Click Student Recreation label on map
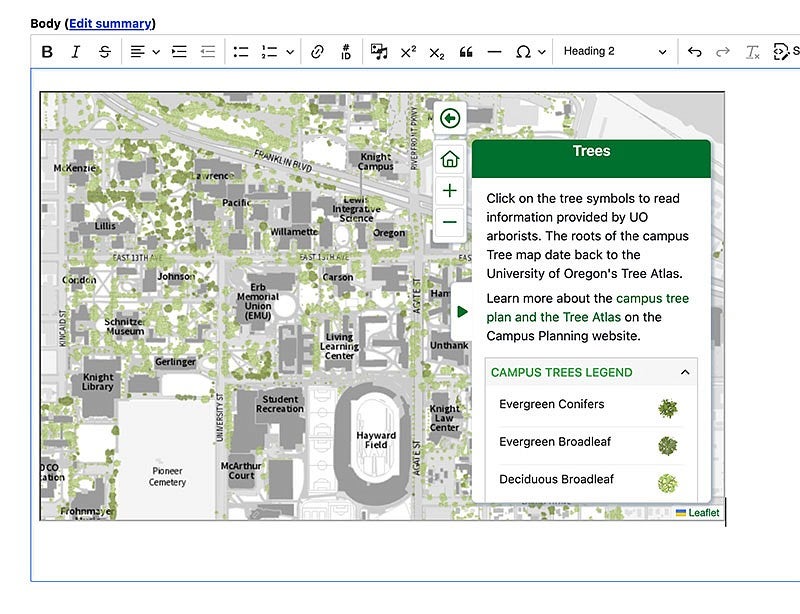Screen dimensions: 800x614 point(280,404)
